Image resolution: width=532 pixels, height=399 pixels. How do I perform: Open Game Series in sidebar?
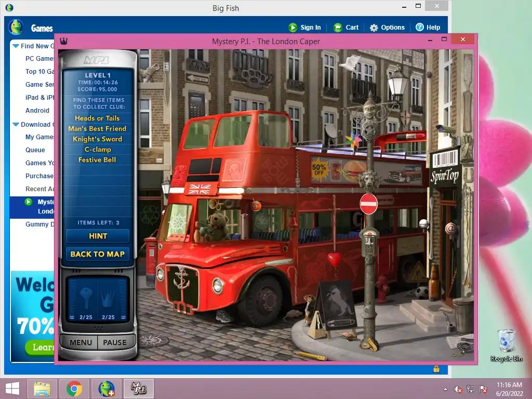[x=39, y=85]
